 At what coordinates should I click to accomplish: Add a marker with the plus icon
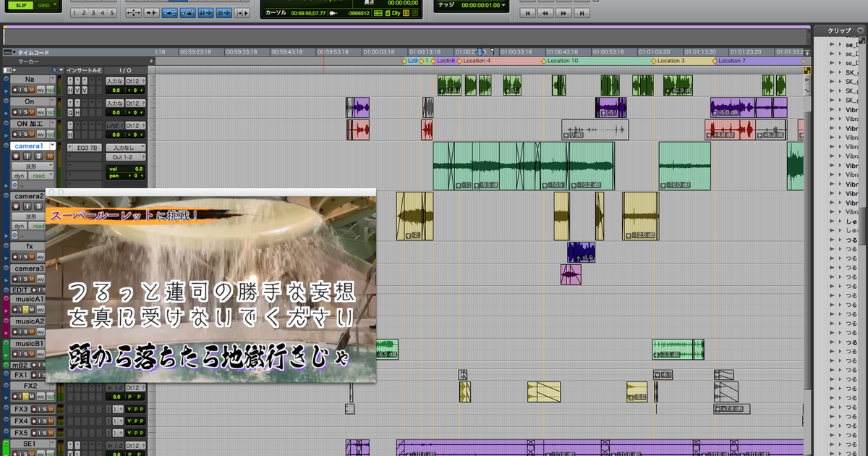coord(151,62)
